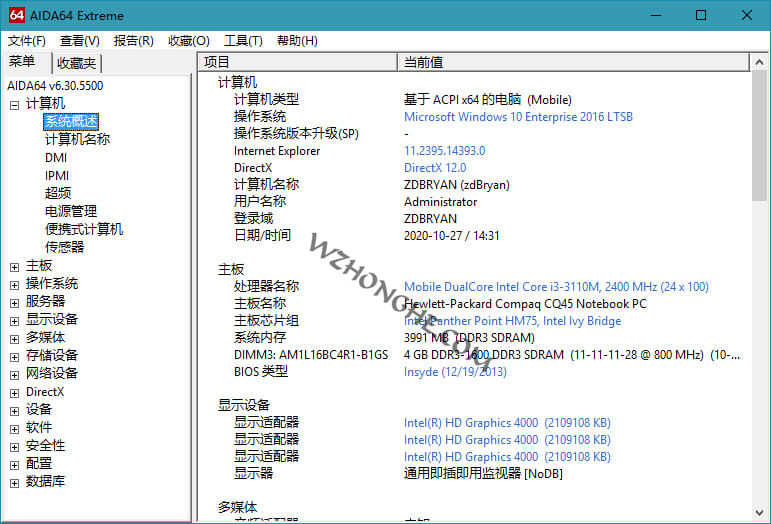Expand the DirectX tree node
This screenshot has width=771, height=524.
[x=14, y=392]
